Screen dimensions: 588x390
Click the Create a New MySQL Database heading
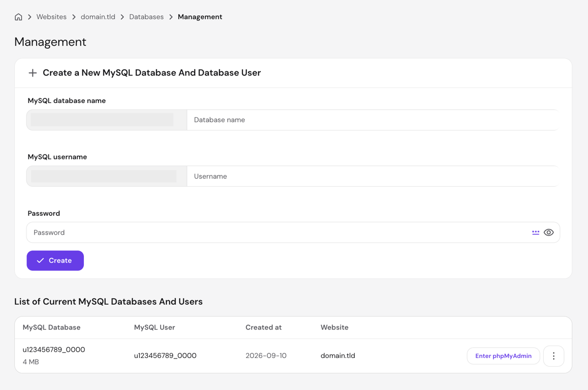coord(151,73)
